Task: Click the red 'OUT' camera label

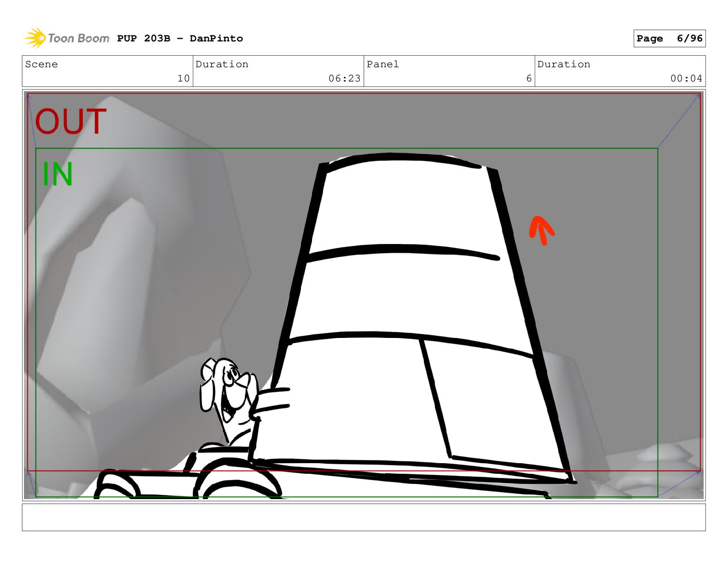Action: tap(71, 122)
